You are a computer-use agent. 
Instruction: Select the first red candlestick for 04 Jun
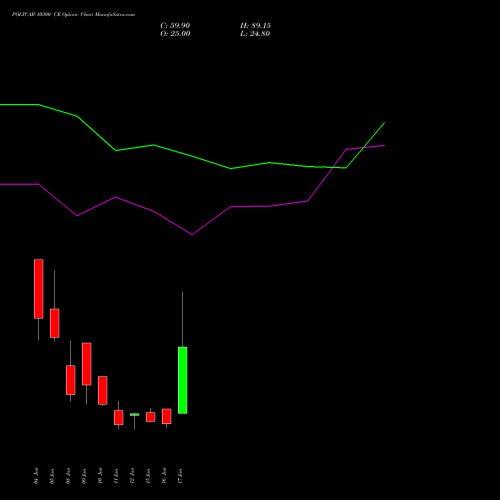point(39,289)
